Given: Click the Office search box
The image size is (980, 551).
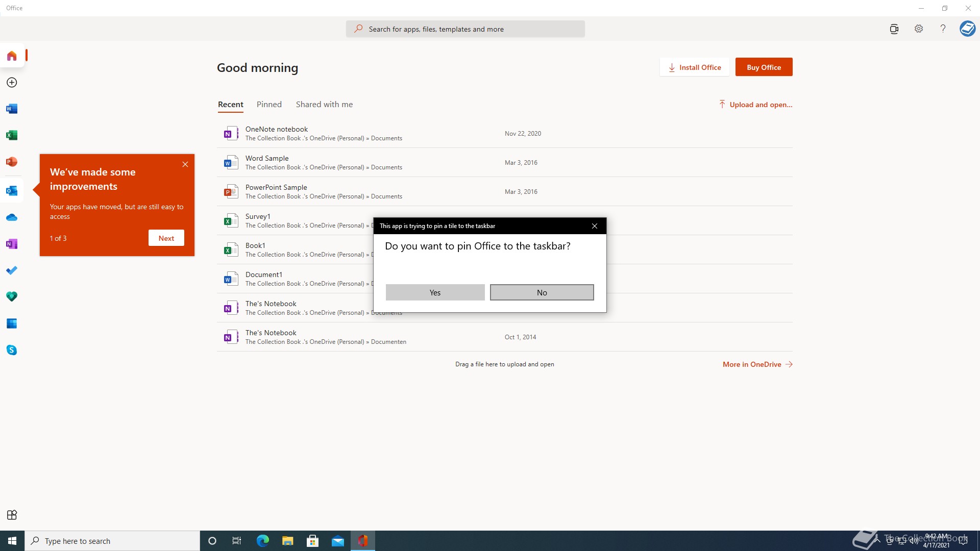Looking at the screenshot, I should tap(465, 29).
